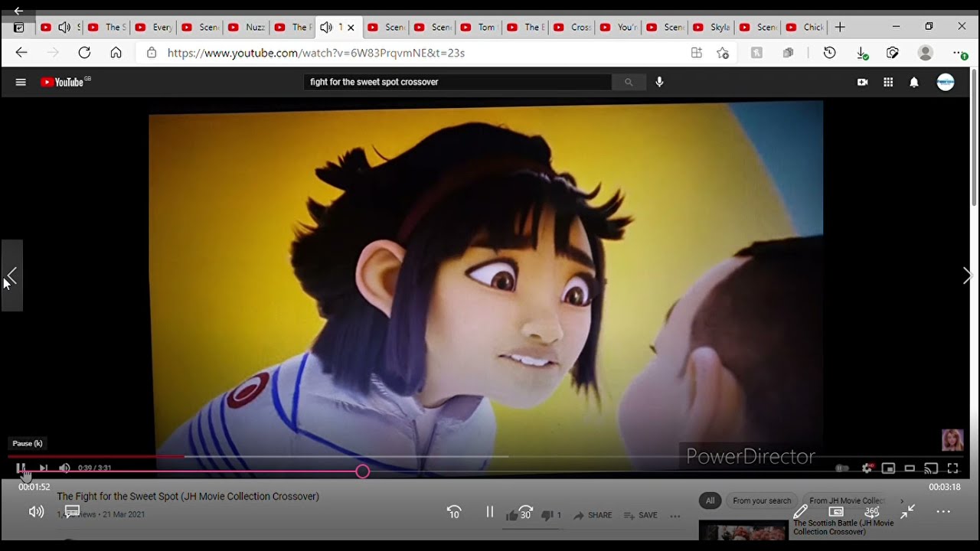
Task: Go back with the browser back arrow
Action: pyautogui.click(x=21, y=53)
